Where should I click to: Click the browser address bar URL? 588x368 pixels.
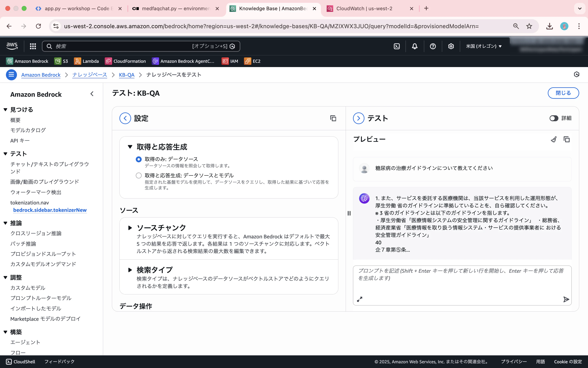click(x=271, y=26)
